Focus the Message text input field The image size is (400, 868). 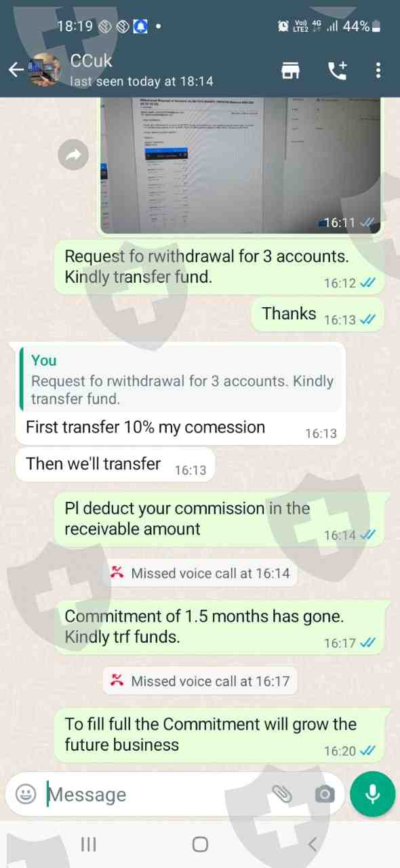(157, 794)
